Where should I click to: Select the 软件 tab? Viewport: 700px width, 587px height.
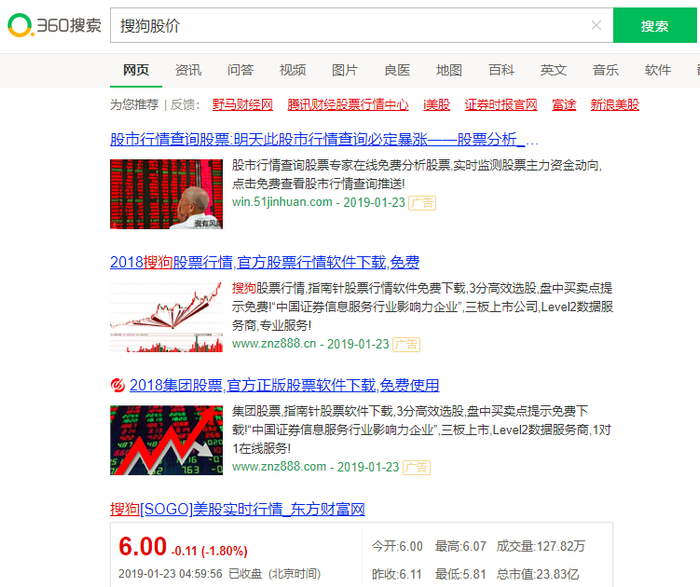(658, 70)
